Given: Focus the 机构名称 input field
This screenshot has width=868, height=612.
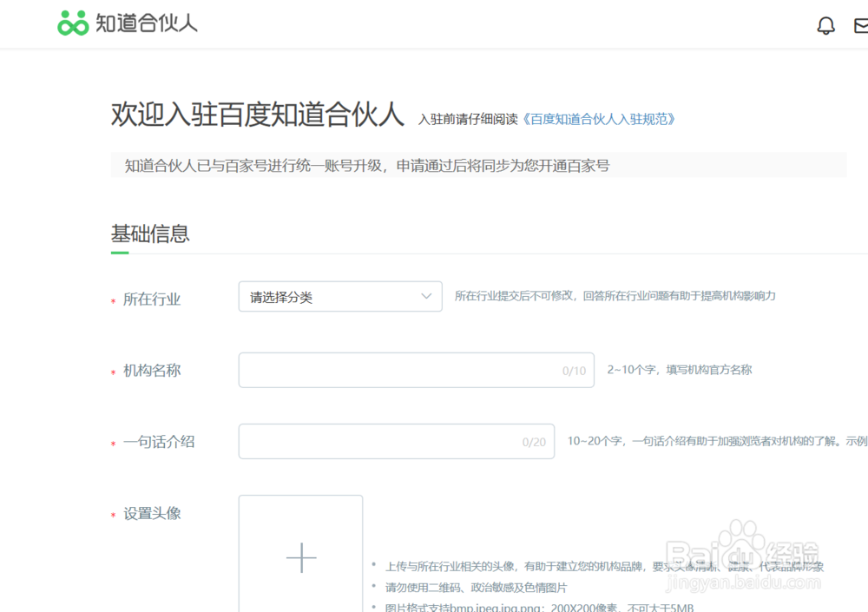Looking at the screenshot, I should coord(417,370).
